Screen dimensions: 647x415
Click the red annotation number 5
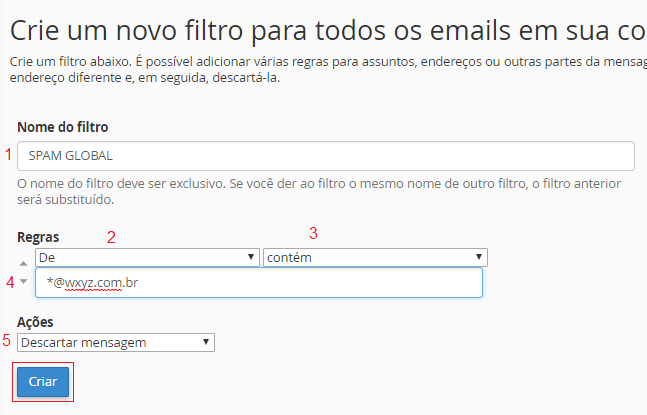pos(7,340)
